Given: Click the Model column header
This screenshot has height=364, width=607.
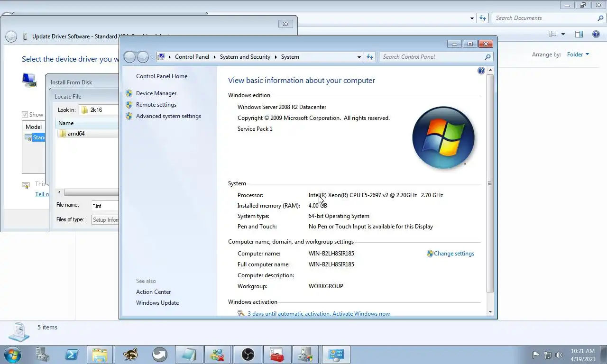Looking at the screenshot, I should click(x=34, y=127).
